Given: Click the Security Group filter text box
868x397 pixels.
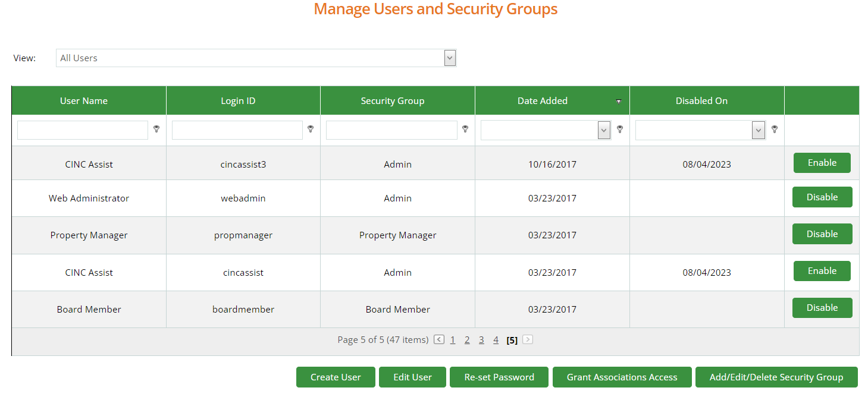Looking at the screenshot, I should pyautogui.click(x=391, y=130).
